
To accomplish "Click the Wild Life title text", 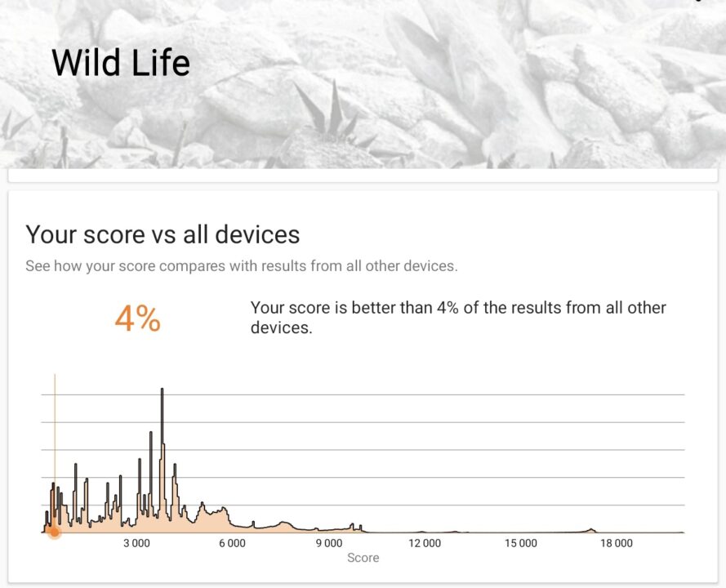I will click(x=121, y=63).
